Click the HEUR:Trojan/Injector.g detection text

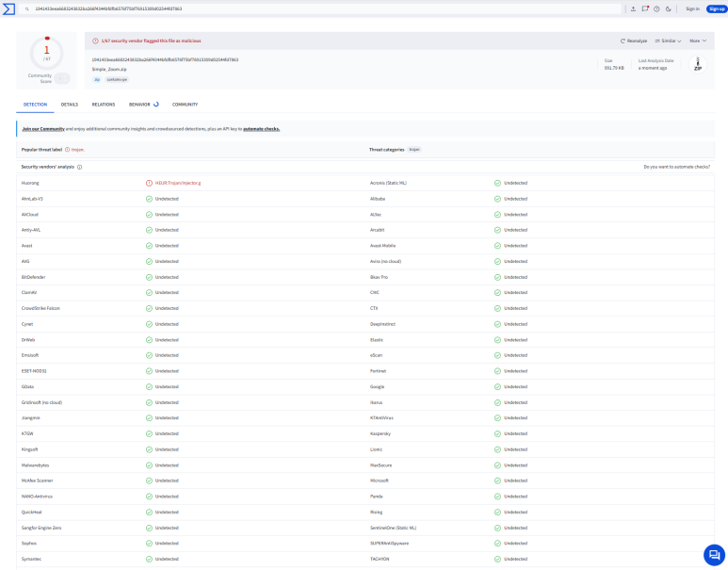(x=178, y=183)
